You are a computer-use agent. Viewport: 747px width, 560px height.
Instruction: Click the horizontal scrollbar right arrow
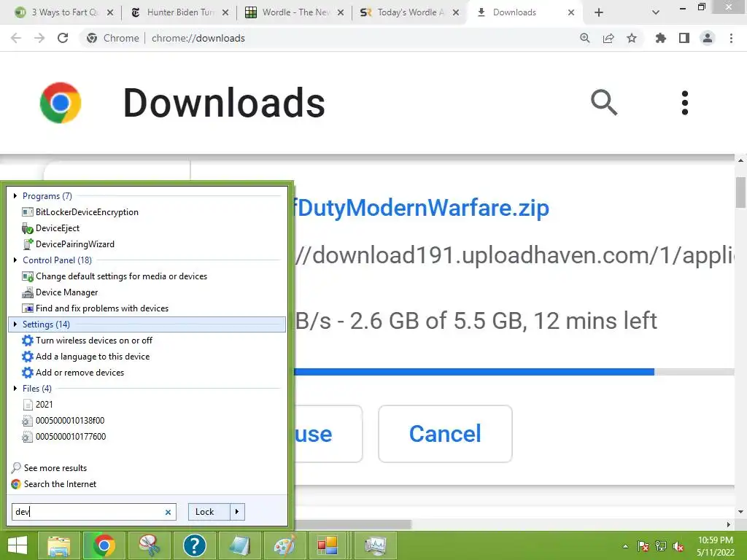tap(728, 524)
